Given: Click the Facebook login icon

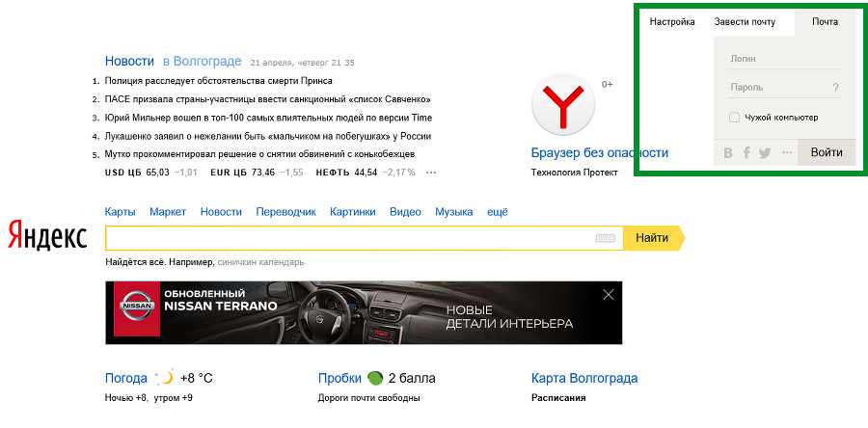Looking at the screenshot, I should pos(746,152).
